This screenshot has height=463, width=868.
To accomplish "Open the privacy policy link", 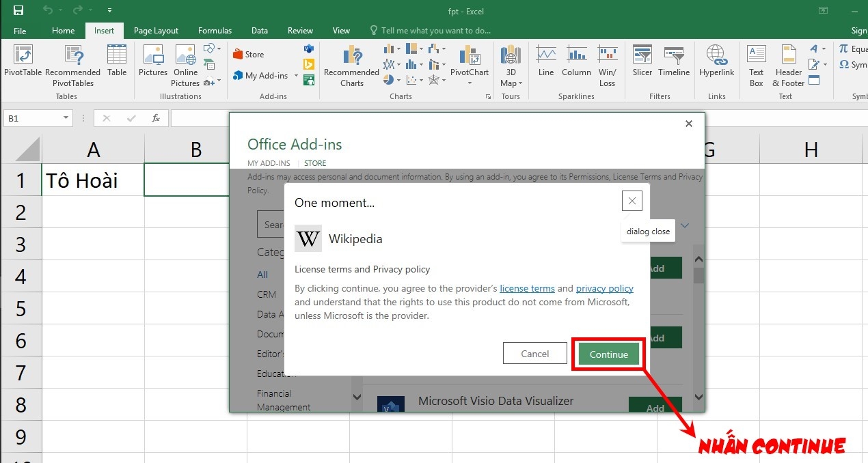I will pos(605,289).
